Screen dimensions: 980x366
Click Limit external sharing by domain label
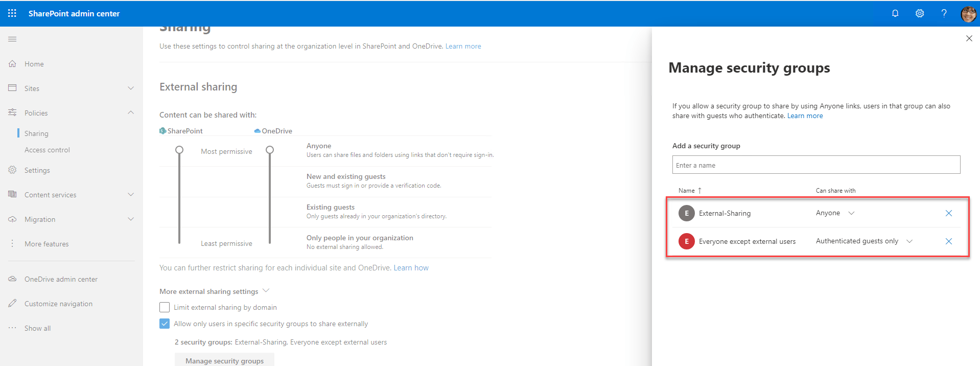[225, 307]
